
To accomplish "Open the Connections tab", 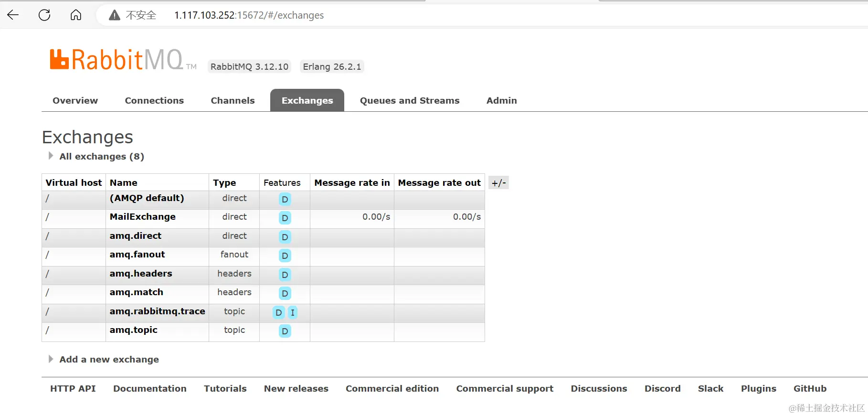I will (x=154, y=100).
